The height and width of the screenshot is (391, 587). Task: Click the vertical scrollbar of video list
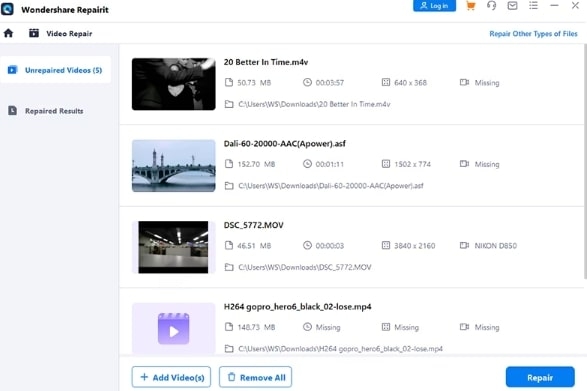coord(585,161)
